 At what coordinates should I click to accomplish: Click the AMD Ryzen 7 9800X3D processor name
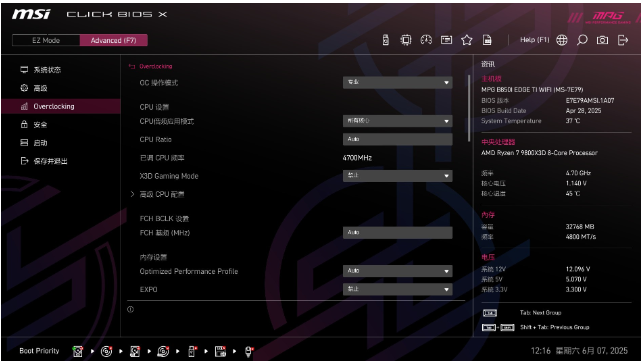pos(539,153)
